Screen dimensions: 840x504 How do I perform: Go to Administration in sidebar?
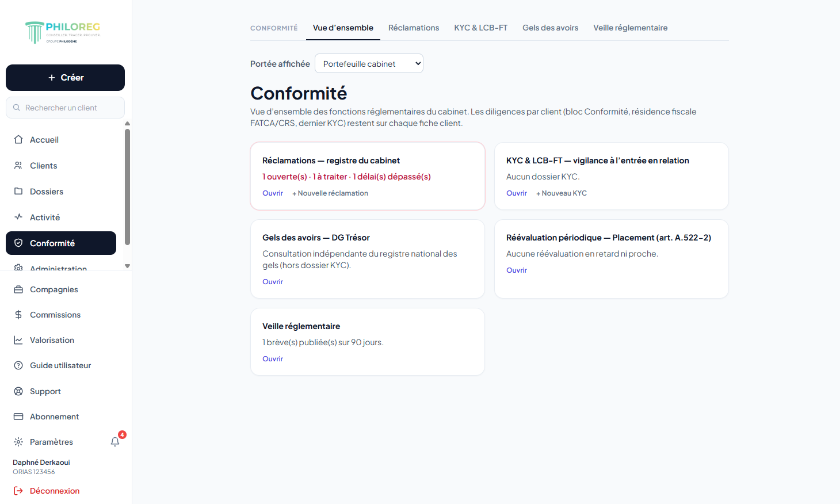pos(58,268)
